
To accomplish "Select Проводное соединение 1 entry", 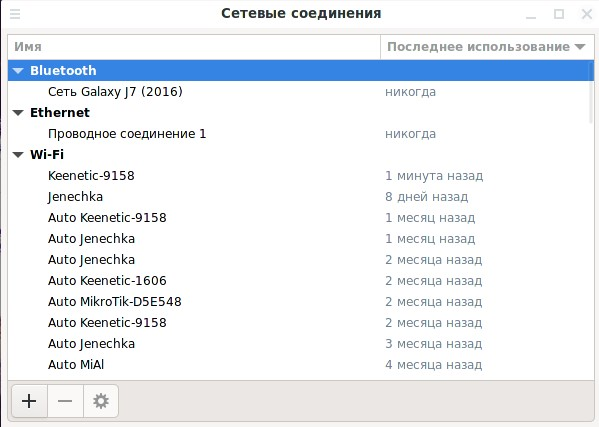I will coord(301,134).
